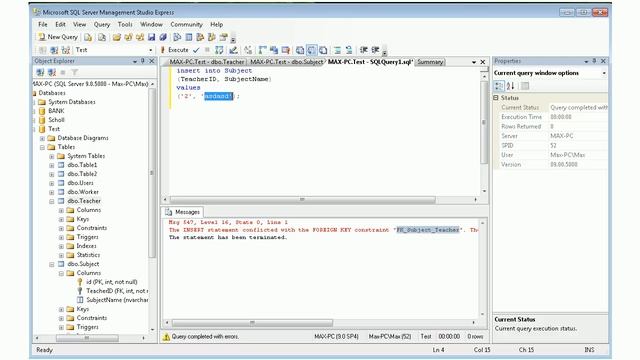
Task: Click the Display Estimated Execution Plan icon
Action: (x=220, y=50)
